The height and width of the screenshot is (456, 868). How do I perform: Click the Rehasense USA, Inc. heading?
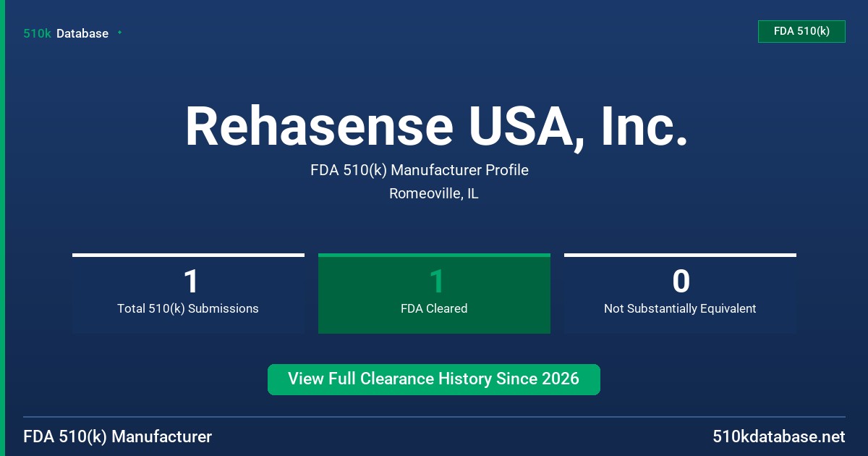click(436, 127)
